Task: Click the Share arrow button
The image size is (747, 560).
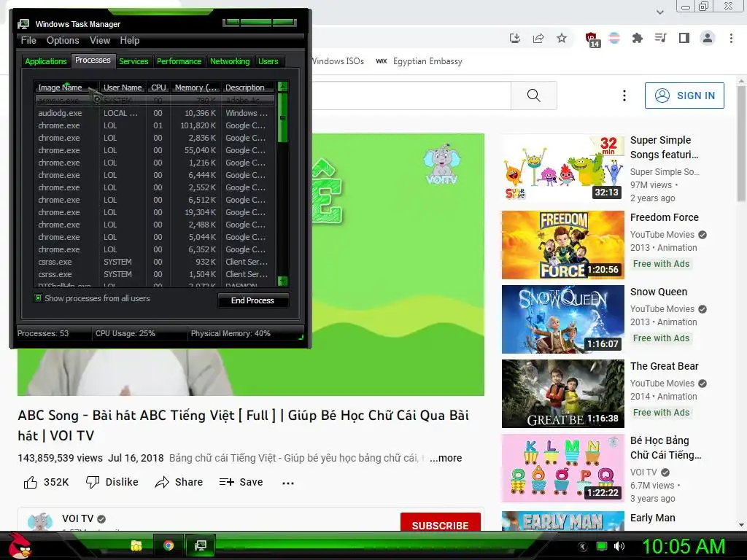Action: (x=179, y=482)
